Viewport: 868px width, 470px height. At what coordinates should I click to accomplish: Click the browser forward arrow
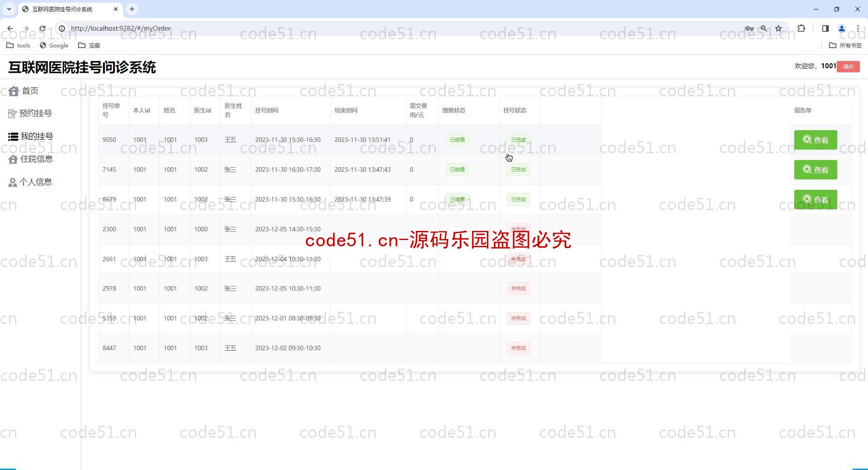(x=26, y=28)
